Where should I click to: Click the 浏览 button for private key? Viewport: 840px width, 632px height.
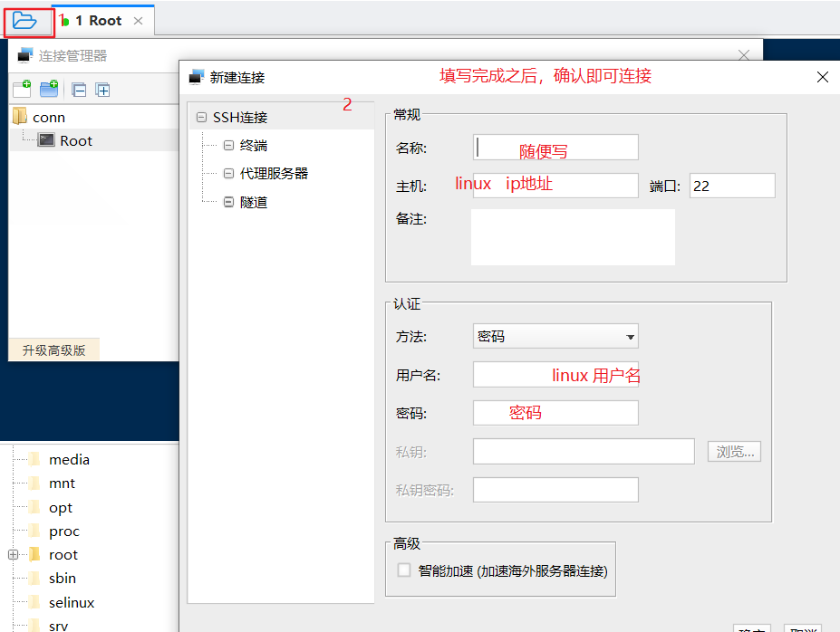coord(734,451)
